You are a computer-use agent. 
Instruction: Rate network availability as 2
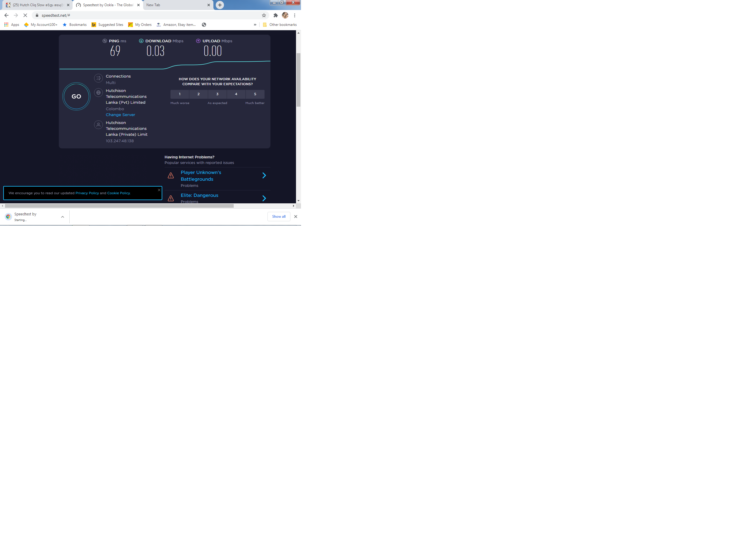(x=198, y=94)
